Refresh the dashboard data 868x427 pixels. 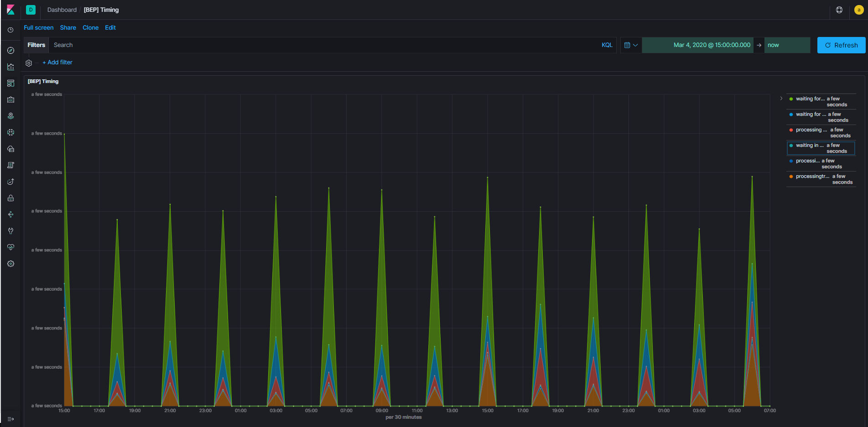tap(842, 45)
